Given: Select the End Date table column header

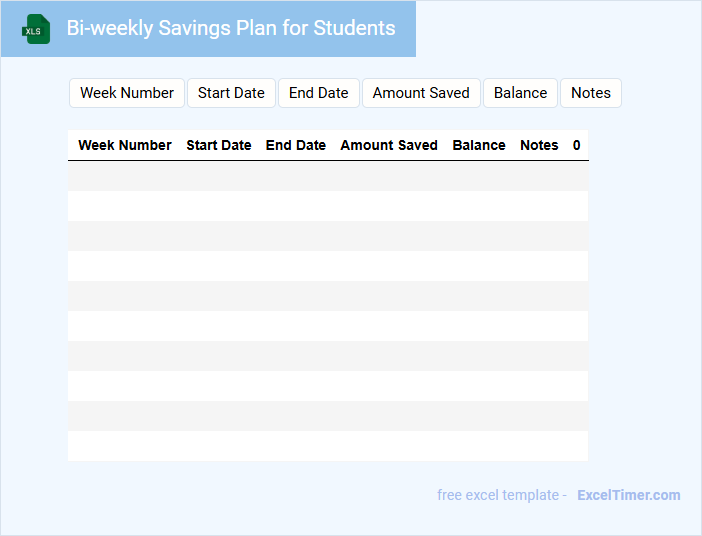Looking at the screenshot, I should pos(296,145).
